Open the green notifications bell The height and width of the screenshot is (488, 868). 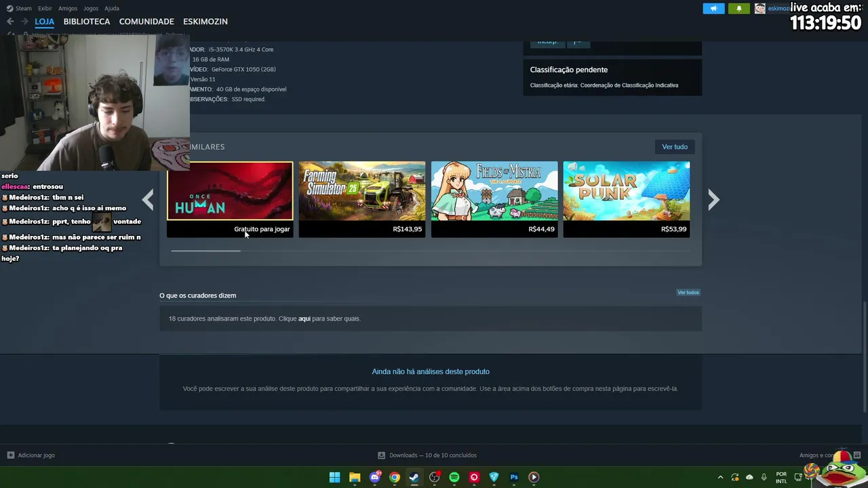tap(739, 8)
